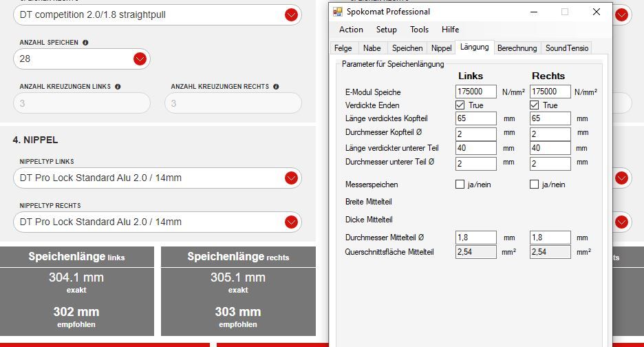Click the Speichenlänge rechts header
This screenshot has height=347, width=644.
238,257
